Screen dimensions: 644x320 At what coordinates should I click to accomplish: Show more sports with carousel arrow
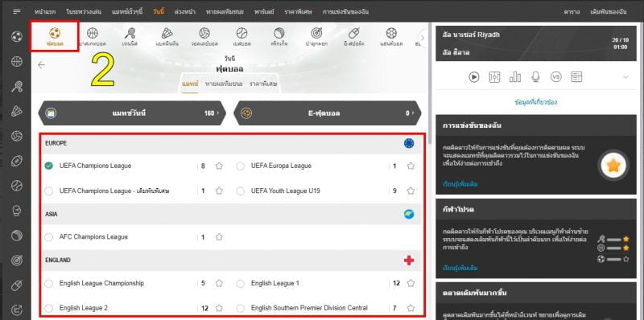click(x=423, y=38)
